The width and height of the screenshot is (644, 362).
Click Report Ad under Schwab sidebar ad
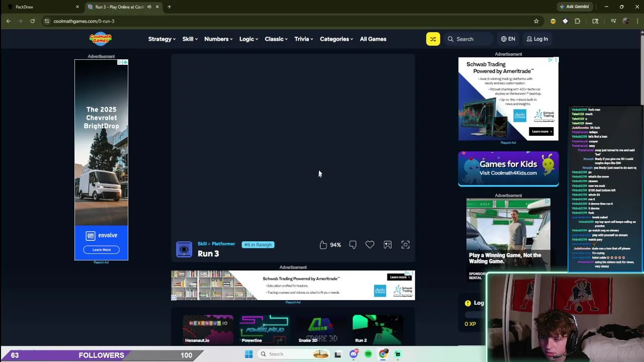508,143
